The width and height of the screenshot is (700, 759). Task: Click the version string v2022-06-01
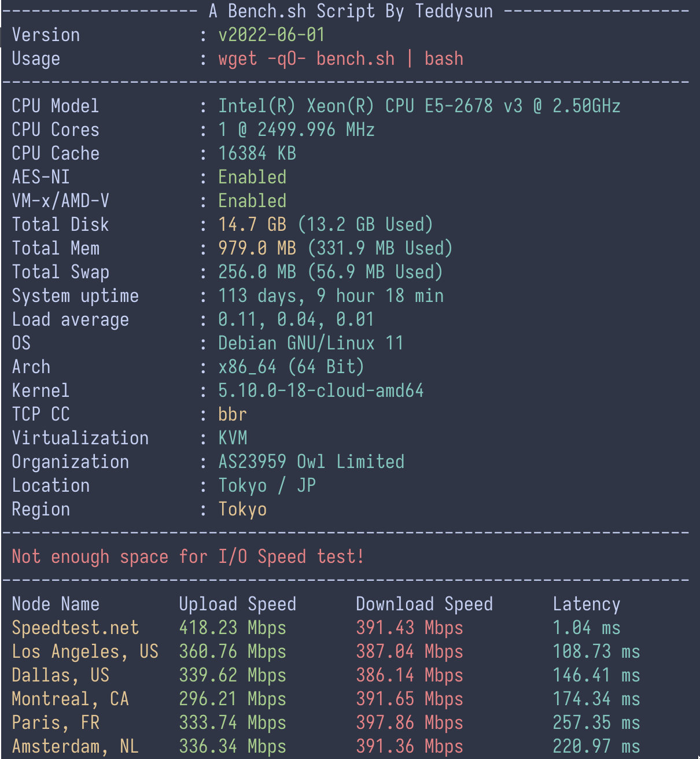coord(271,35)
